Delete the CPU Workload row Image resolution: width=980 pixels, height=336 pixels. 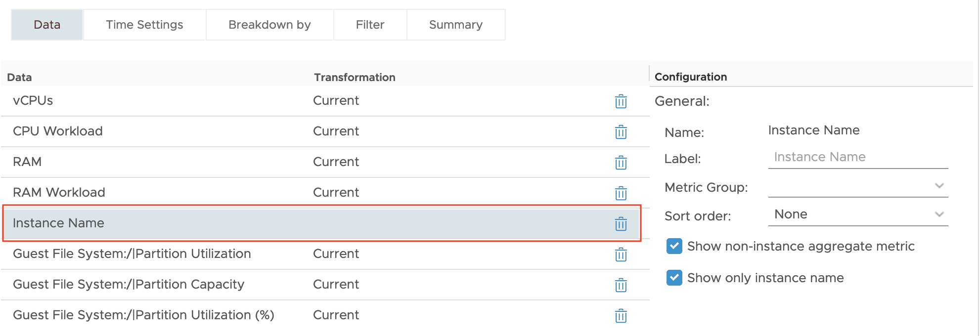(621, 132)
